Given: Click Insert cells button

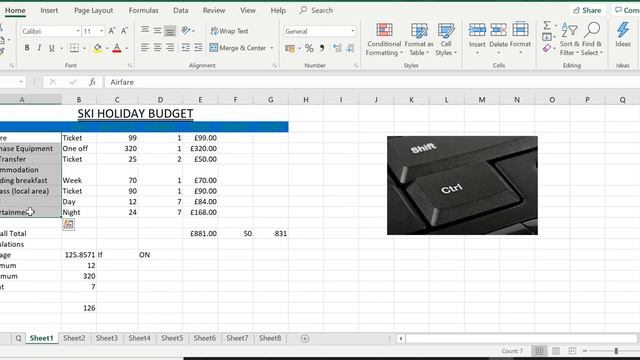Looking at the screenshot, I should click(x=477, y=38).
